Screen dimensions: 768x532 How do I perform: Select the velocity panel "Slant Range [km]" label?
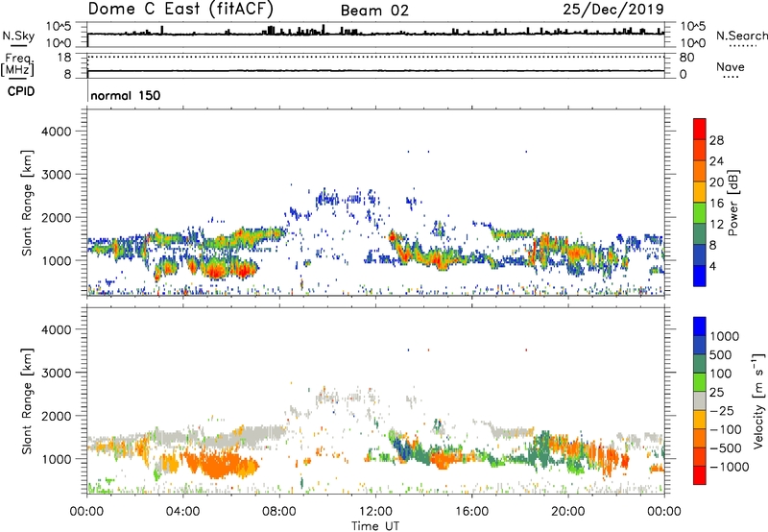(27, 401)
